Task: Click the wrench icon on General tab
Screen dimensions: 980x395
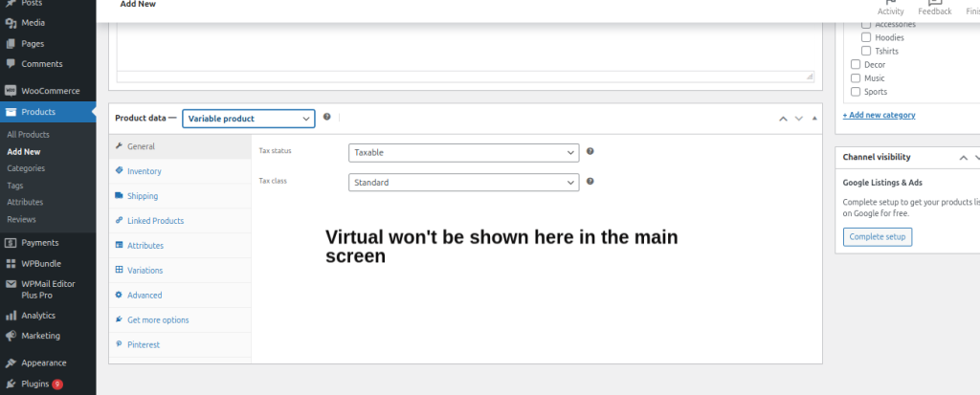Action: click(119, 145)
